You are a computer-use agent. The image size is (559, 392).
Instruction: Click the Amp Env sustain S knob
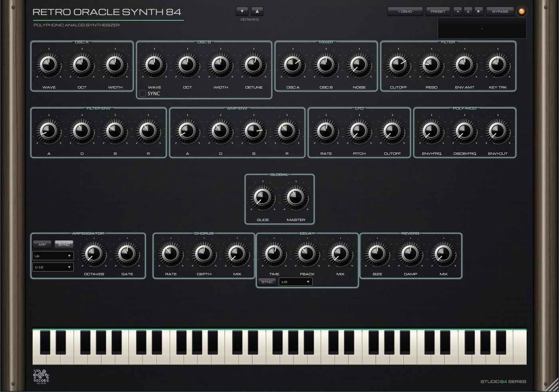point(254,131)
